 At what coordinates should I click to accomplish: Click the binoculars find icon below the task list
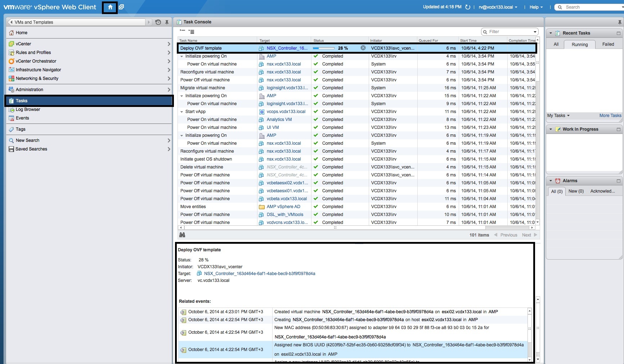[182, 234]
